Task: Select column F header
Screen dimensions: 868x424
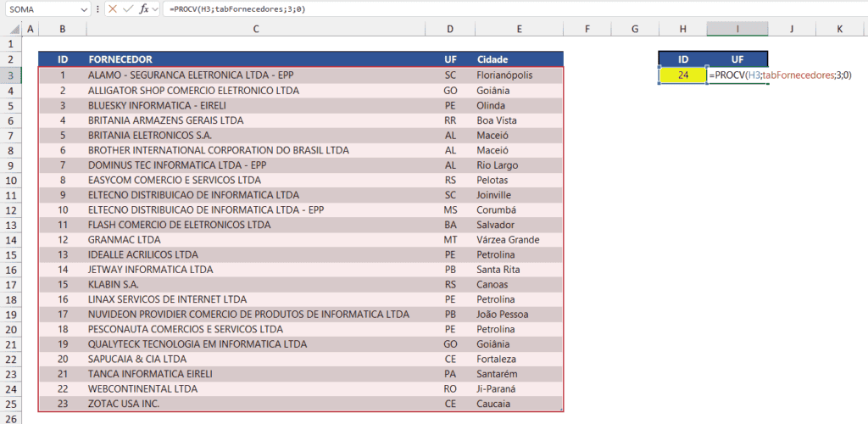Action: click(x=587, y=30)
